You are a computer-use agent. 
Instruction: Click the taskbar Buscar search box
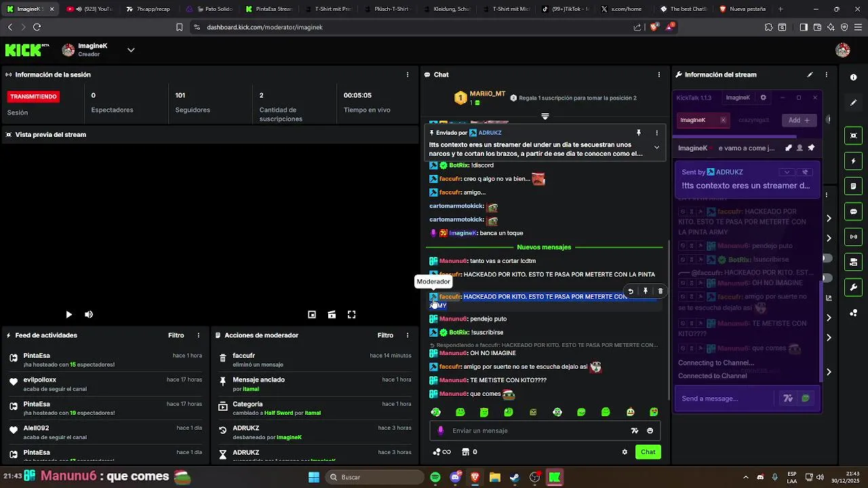[373, 477]
